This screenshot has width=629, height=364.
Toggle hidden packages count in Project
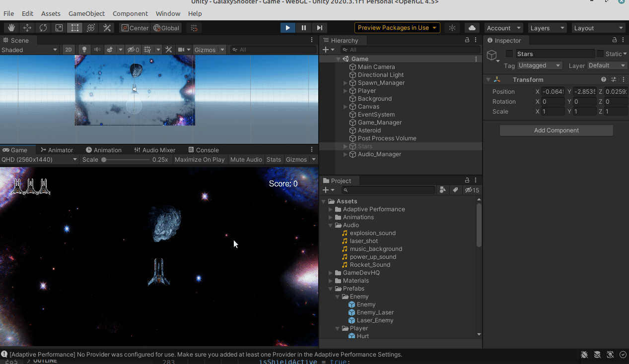tap(472, 190)
